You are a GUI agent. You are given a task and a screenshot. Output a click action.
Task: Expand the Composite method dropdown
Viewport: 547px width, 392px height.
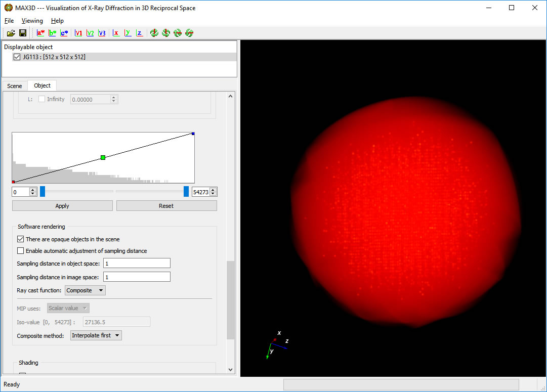pyautogui.click(x=96, y=335)
